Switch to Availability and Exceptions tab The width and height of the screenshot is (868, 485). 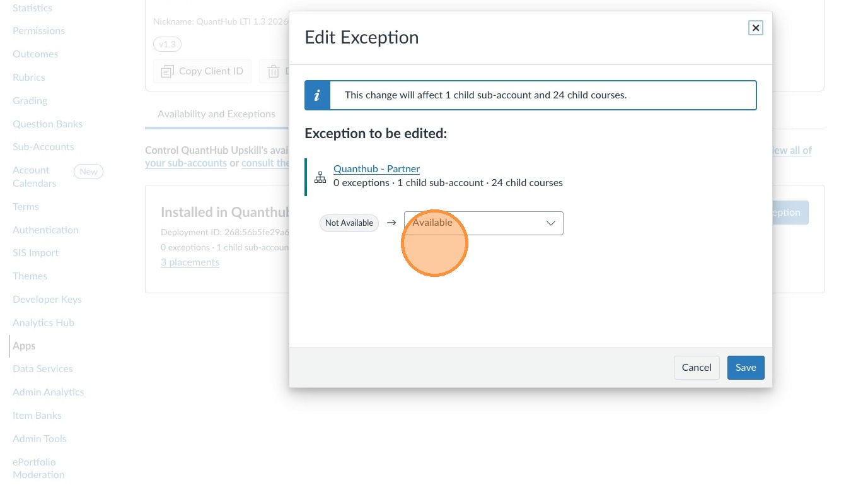click(216, 114)
